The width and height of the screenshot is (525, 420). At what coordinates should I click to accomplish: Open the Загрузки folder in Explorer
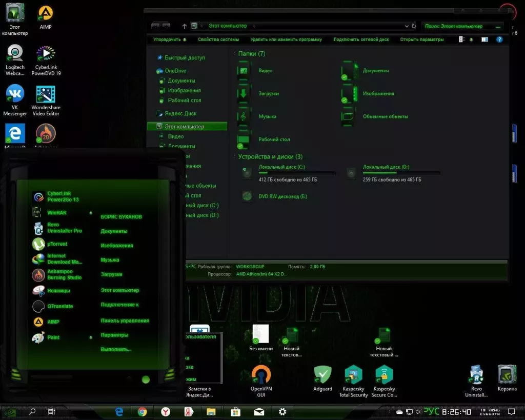click(258, 93)
